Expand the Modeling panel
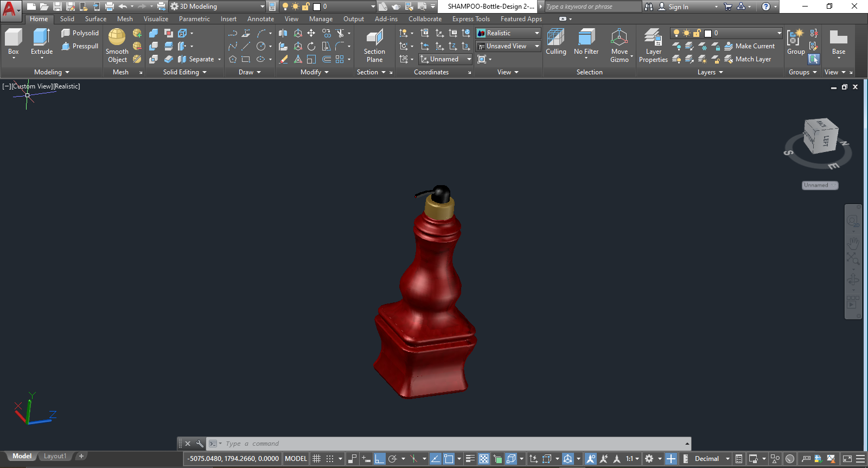 click(52, 72)
